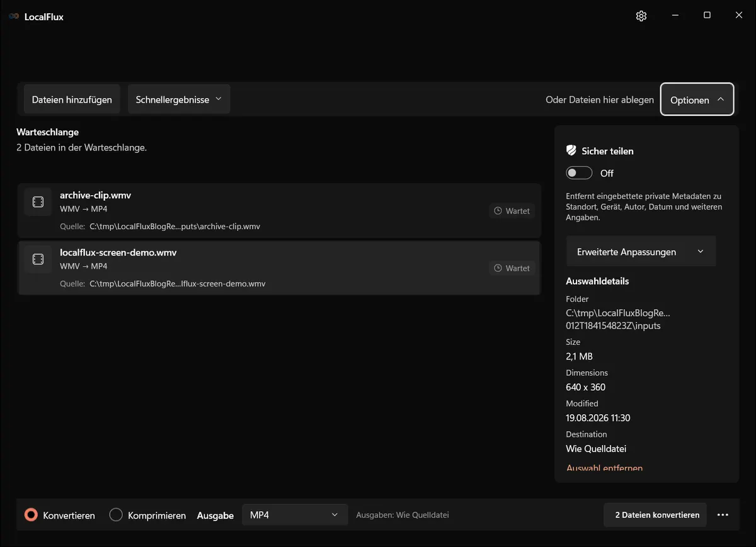Click the shield icon next to Sicher teilen
Viewport: 756px width, 547px height.
pos(571,150)
